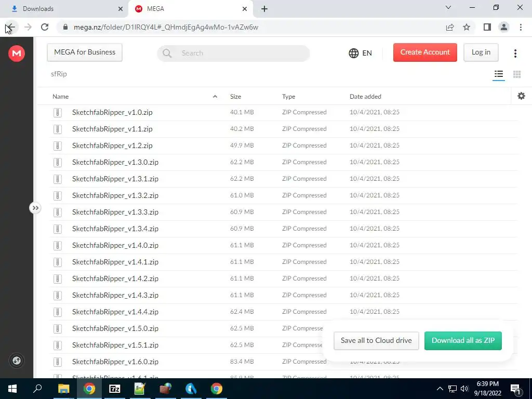532x399 pixels.
Task: Open column settings gear icon
Action: coord(521,96)
